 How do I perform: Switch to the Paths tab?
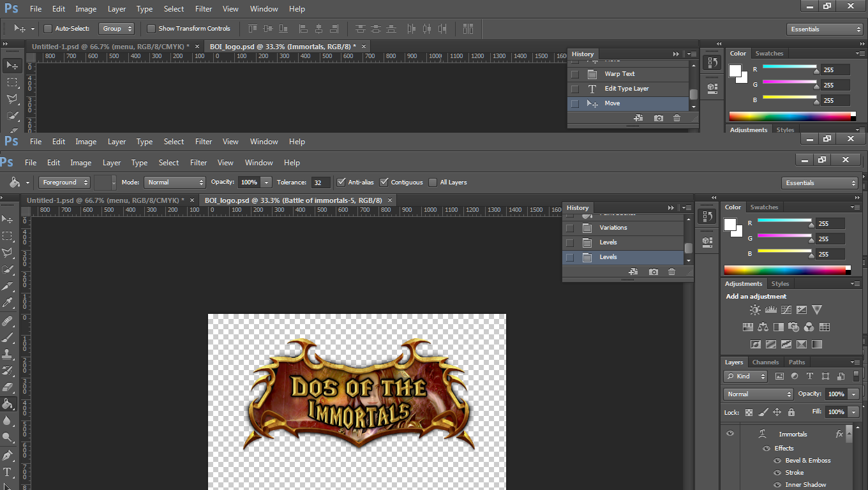click(797, 362)
